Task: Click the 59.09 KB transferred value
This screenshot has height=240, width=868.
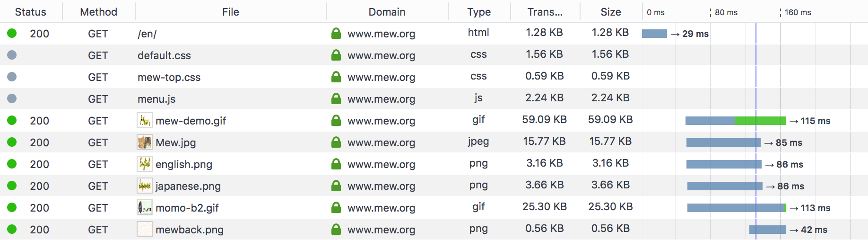Action: click(x=545, y=119)
